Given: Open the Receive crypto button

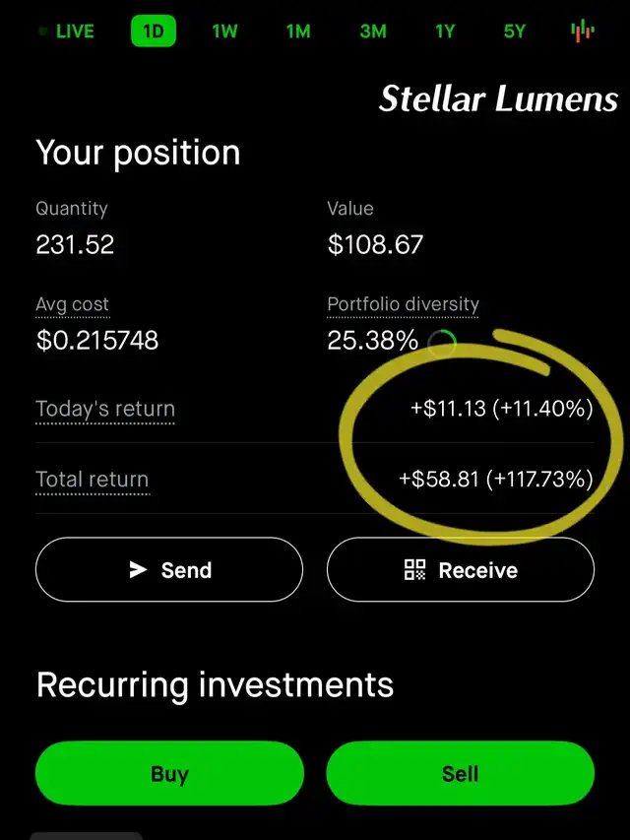Looking at the screenshot, I should click(461, 569).
